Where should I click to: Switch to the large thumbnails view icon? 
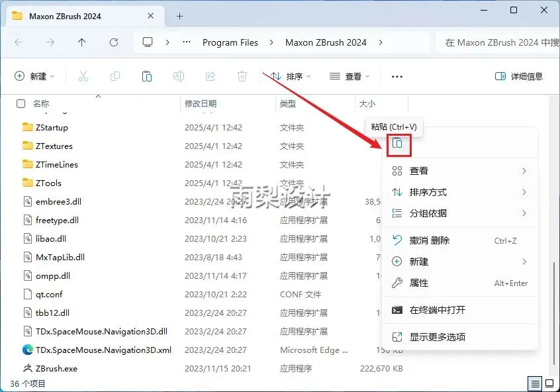[x=549, y=384]
